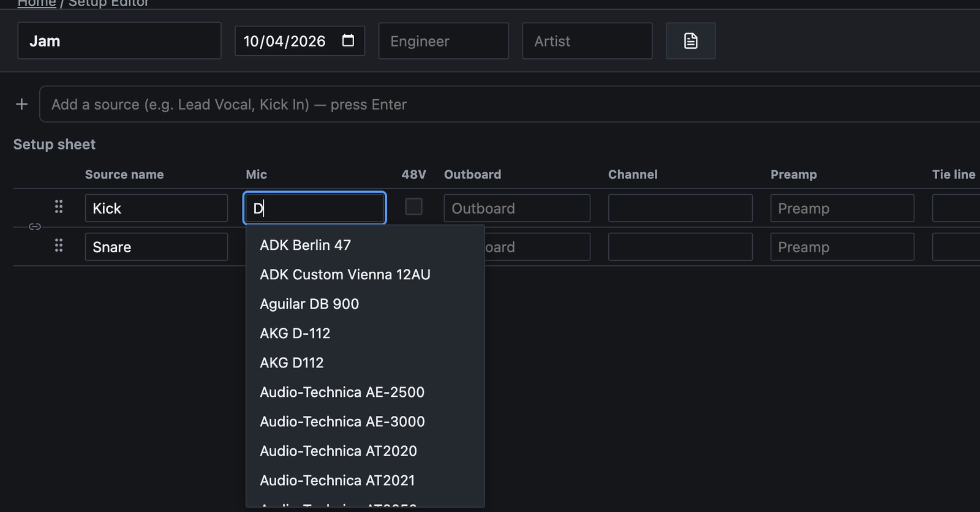Screen dimensions: 980x512
Task: Click the Snare row Tie line field
Action: [956, 247]
